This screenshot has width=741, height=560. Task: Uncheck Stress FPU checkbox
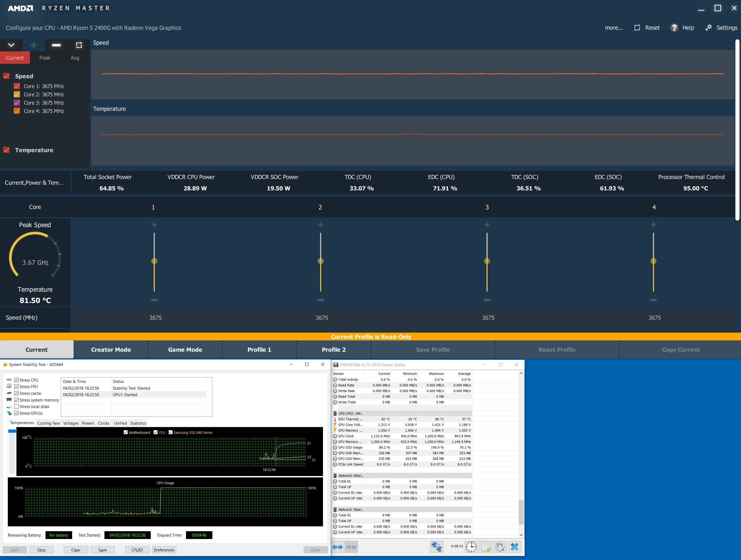point(16,386)
